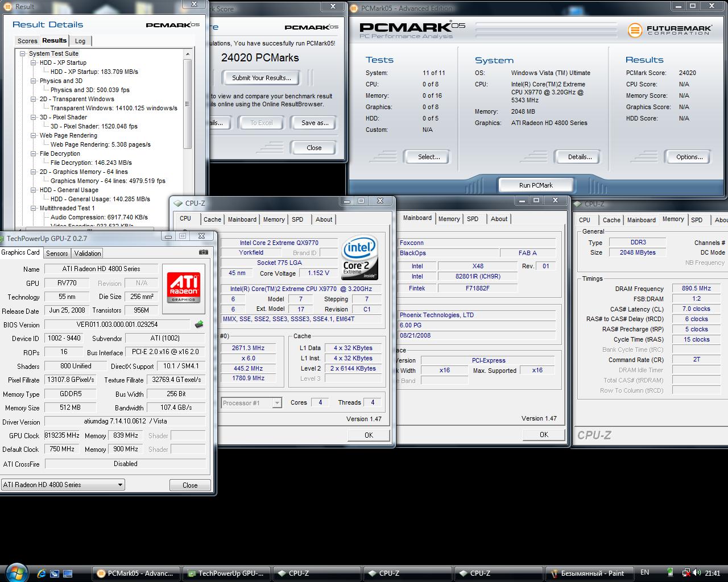Collapse the 2D - Transparent Windows node
Image resolution: width=728 pixels, height=582 pixels.
click(x=34, y=99)
